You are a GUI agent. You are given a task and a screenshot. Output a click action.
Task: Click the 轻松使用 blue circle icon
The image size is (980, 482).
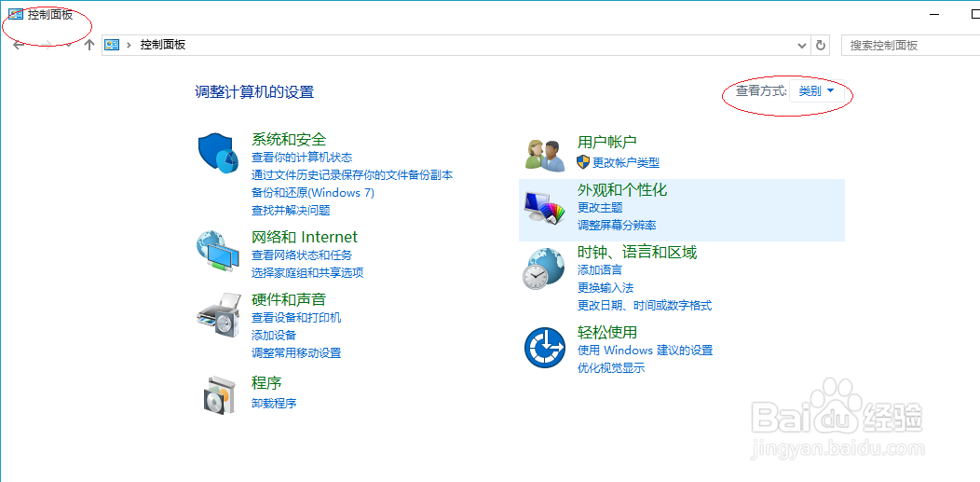pos(544,348)
